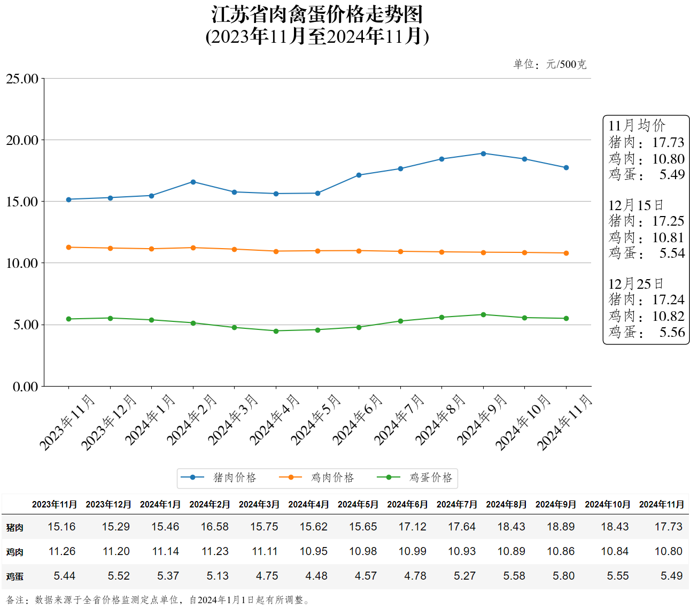Image resolution: width=690 pixels, height=616 pixels.
Task: Click the egg data point for 2024年4月
Action: (x=276, y=331)
